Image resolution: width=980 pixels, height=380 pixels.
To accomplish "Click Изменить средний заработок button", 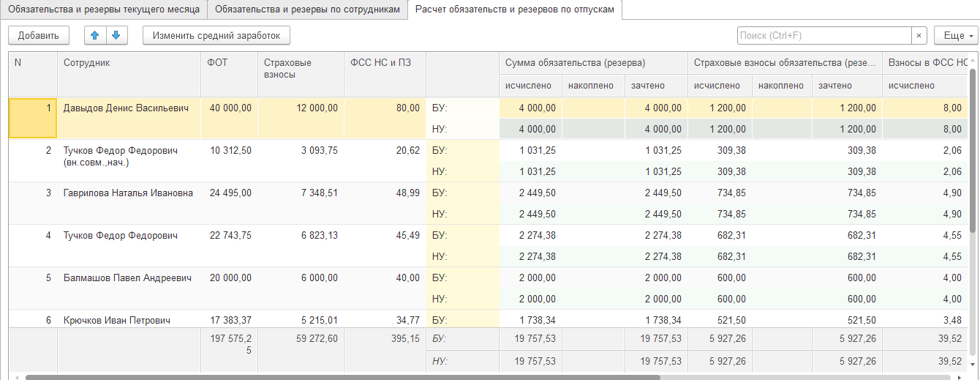I will (216, 35).
